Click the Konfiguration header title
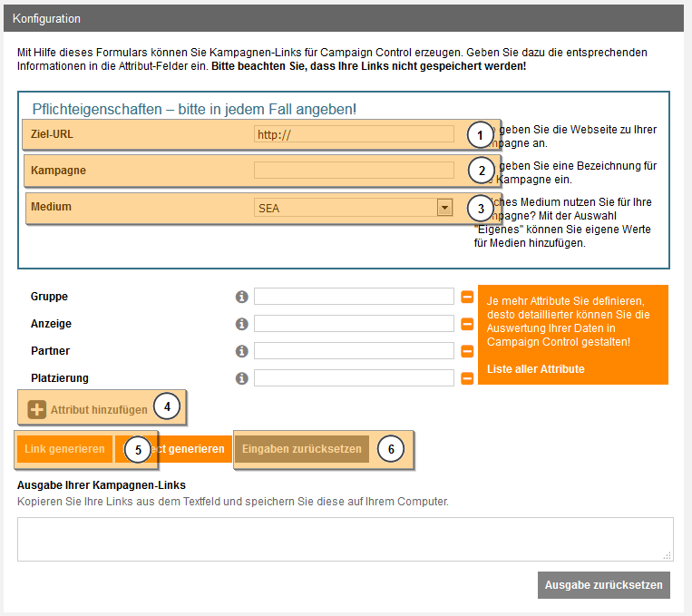The image size is (692, 616). tap(46, 18)
